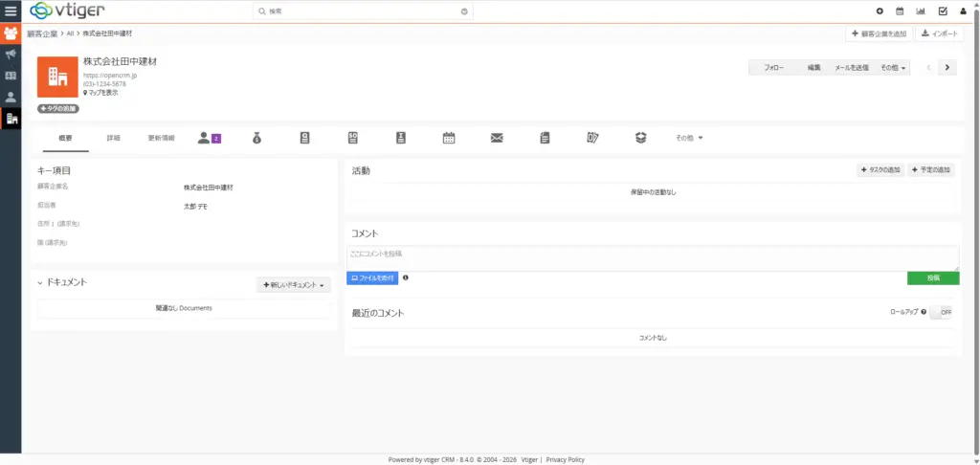Switch to the 詳細 tab
Image resolution: width=980 pixels, height=465 pixels.
tap(113, 138)
